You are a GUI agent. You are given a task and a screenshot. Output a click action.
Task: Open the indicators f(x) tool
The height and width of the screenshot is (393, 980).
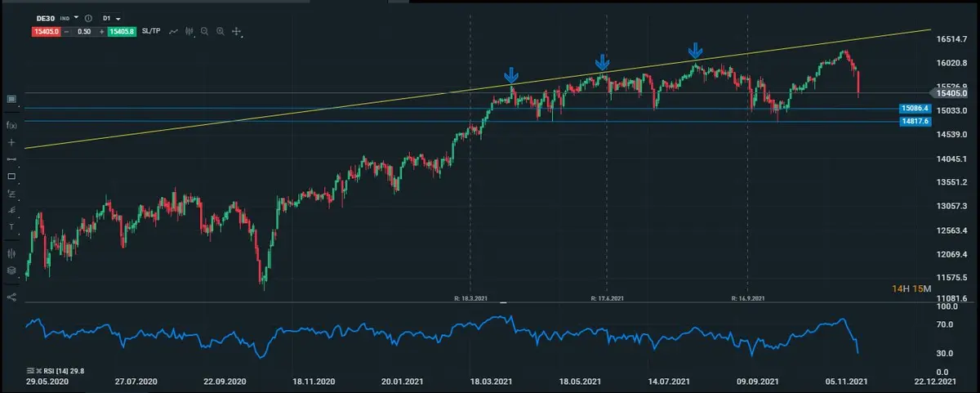coord(11,125)
